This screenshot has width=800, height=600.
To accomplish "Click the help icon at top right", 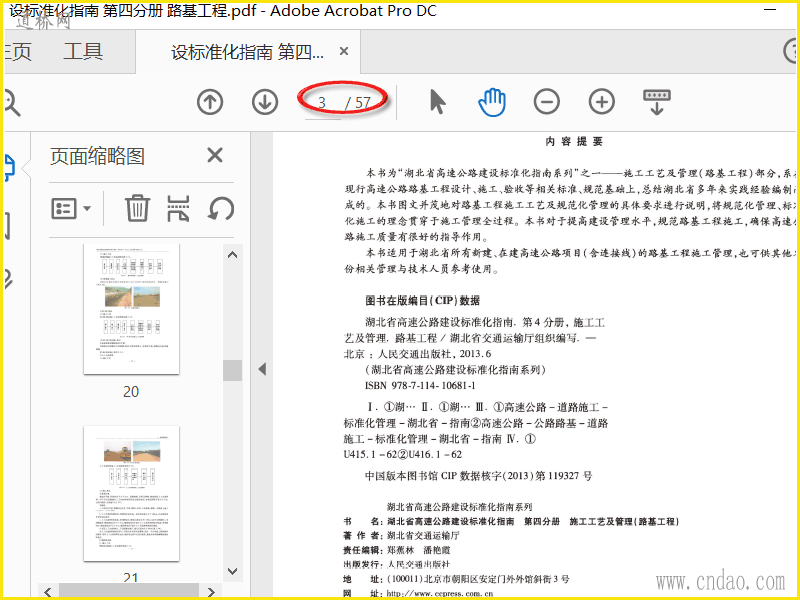I will coord(791,51).
